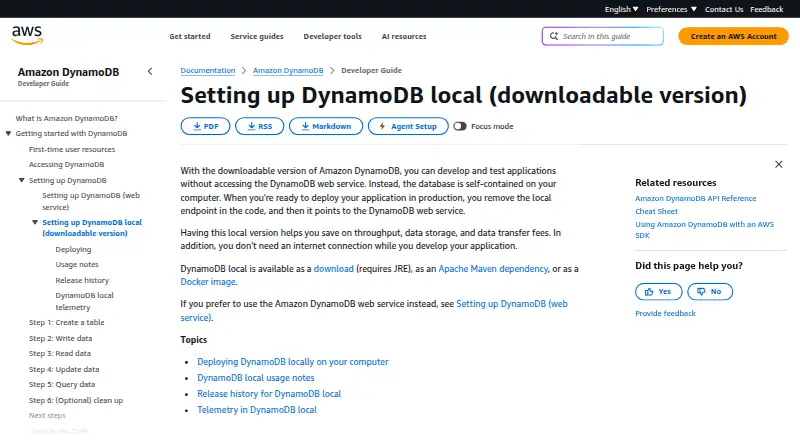Go to Documentation breadcrumb
This screenshot has height=440, width=800.
coord(208,70)
